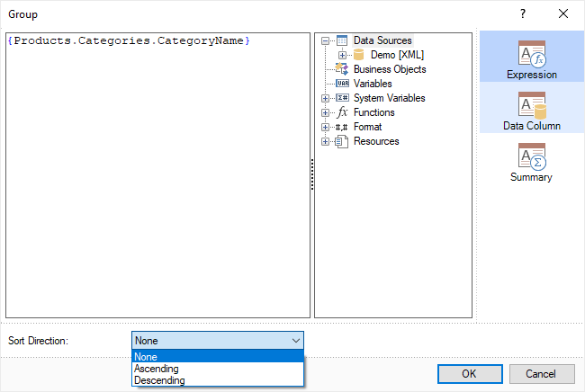
Task: Click the Resources tree icon
Action: [x=342, y=141]
